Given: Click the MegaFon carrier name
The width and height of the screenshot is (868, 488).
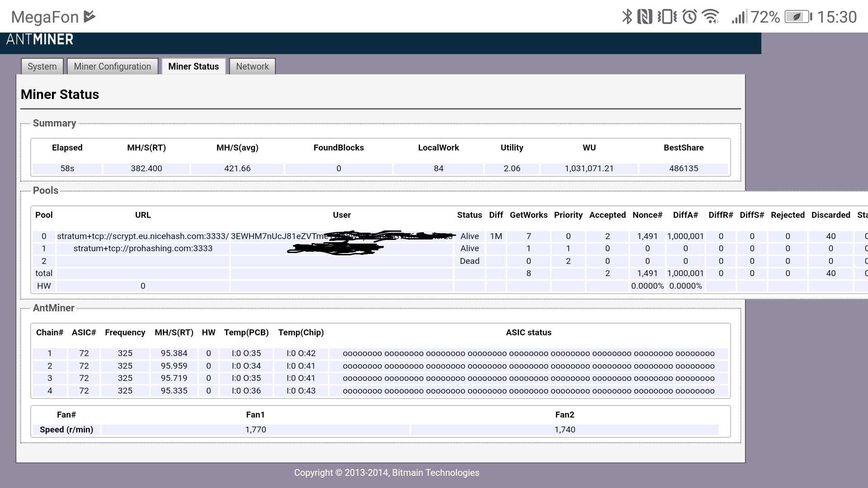Looking at the screenshot, I should click(45, 17).
